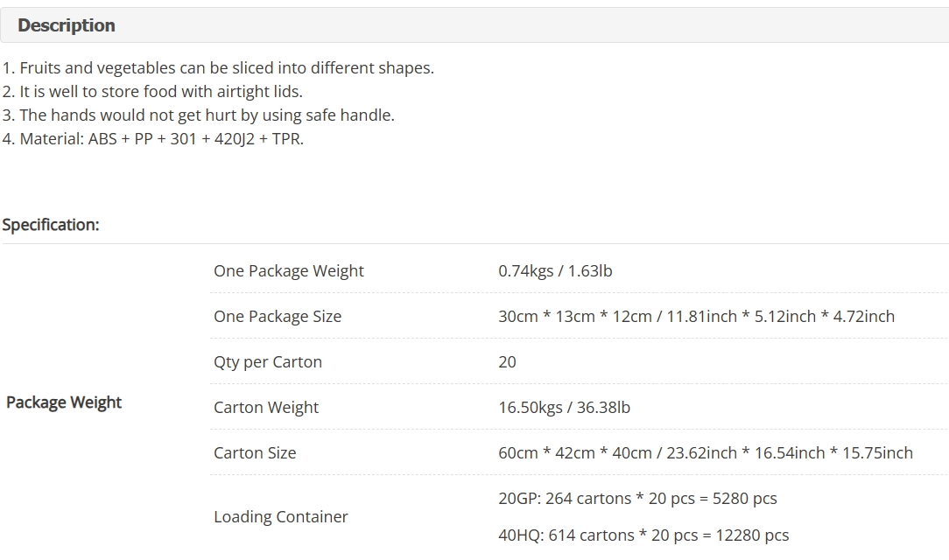Image resolution: width=949 pixels, height=560 pixels.
Task: Click the fruits and vegetables slicing line
Action: (218, 67)
